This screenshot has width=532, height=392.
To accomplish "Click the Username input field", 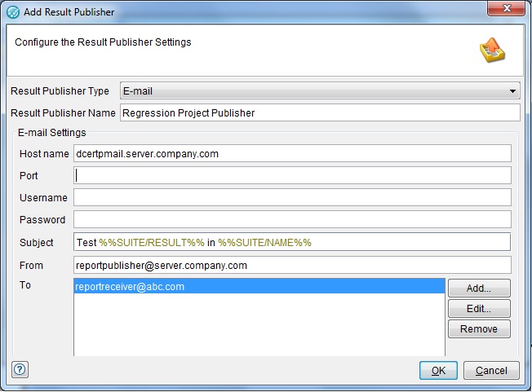I will [292, 197].
